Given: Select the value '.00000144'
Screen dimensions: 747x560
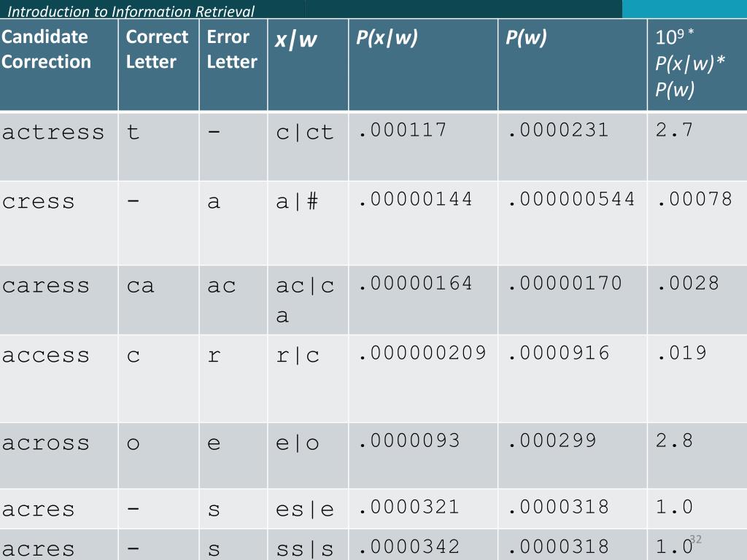Looking at the screenshot, I should 415,199.
